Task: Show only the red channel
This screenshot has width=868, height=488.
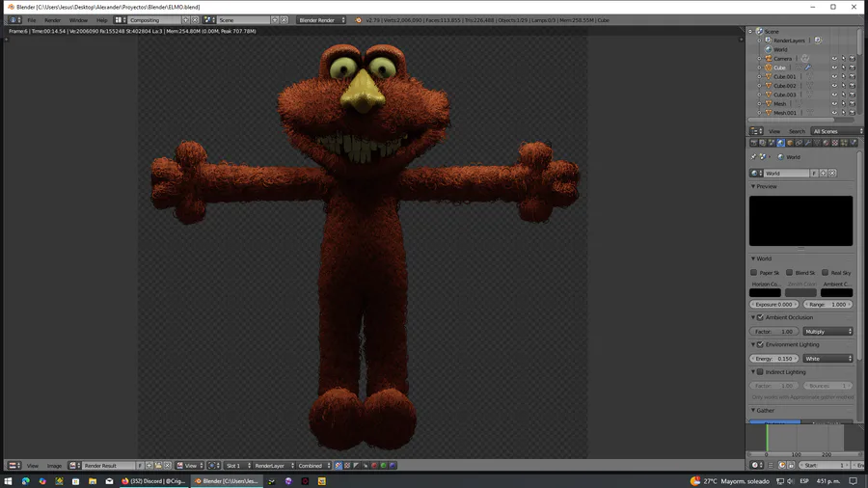Action: point(374,465)
